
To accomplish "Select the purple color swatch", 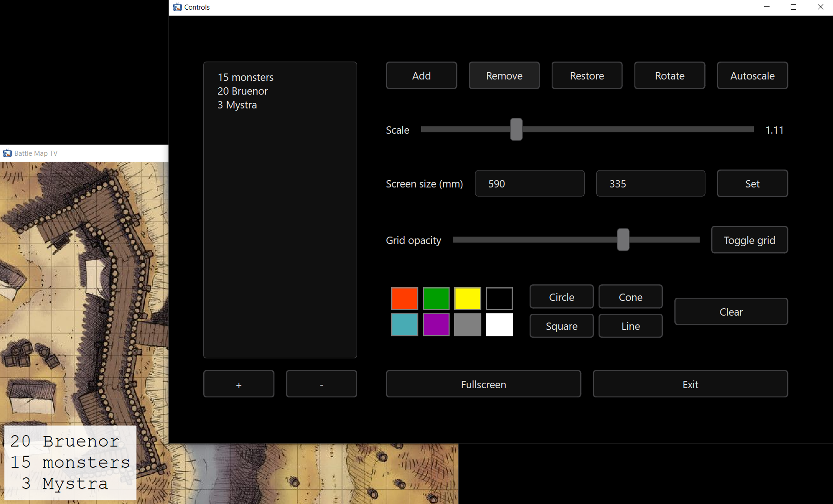I will [436, 325].
